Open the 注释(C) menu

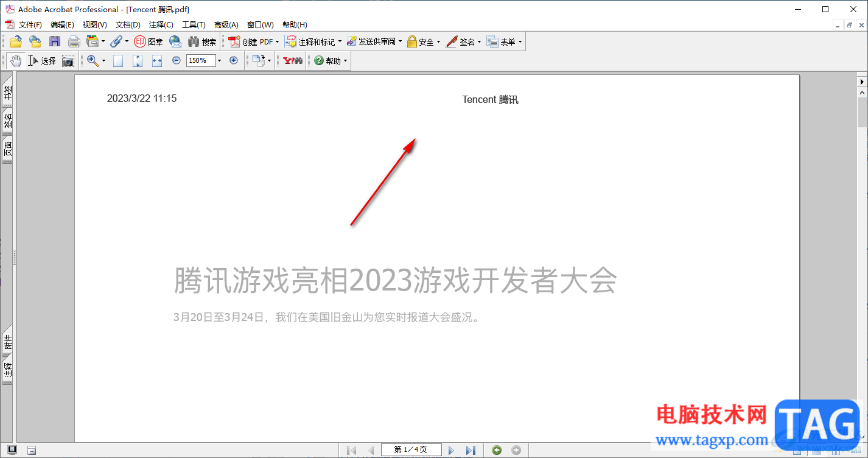coord(161,25)
